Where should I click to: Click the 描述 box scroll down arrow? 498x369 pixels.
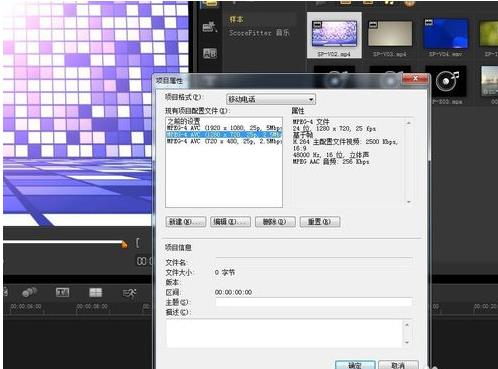407,342
